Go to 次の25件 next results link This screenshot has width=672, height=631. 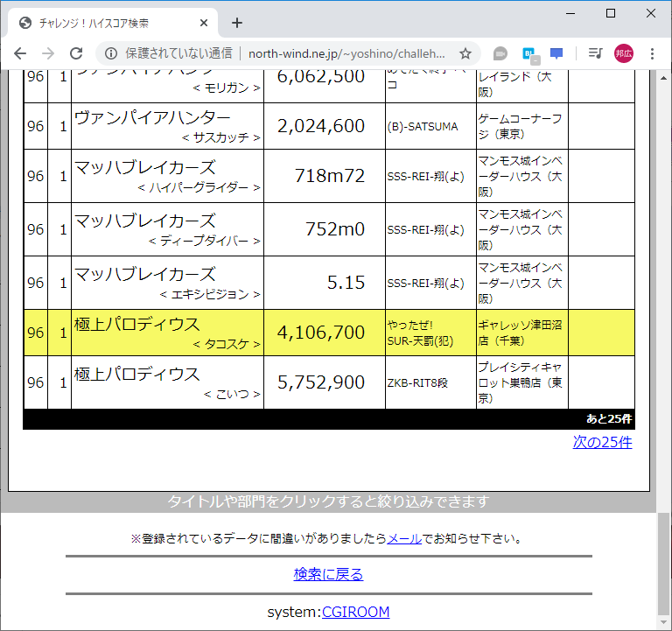tap(602, 442)
